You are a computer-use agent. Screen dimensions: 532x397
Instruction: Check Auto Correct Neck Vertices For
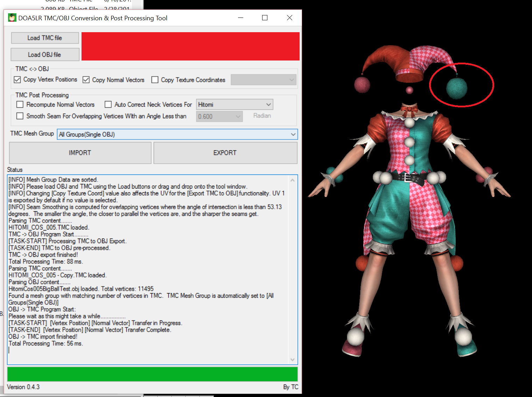pos(108,105)
